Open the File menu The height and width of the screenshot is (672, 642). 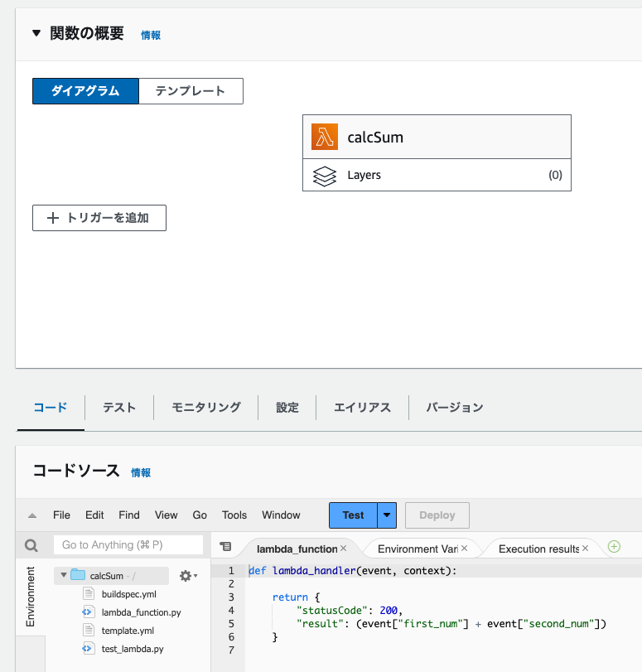(x=61, y=515)
